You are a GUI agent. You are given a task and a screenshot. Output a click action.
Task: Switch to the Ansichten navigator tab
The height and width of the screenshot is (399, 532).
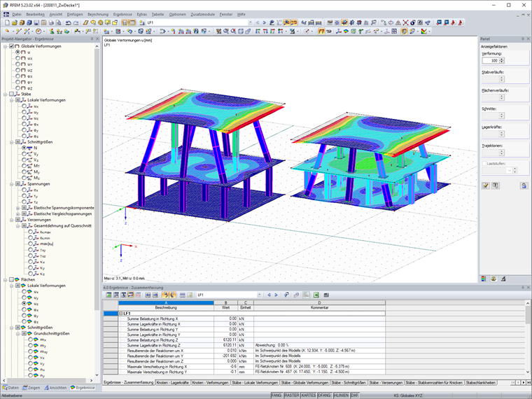[55, 388]
